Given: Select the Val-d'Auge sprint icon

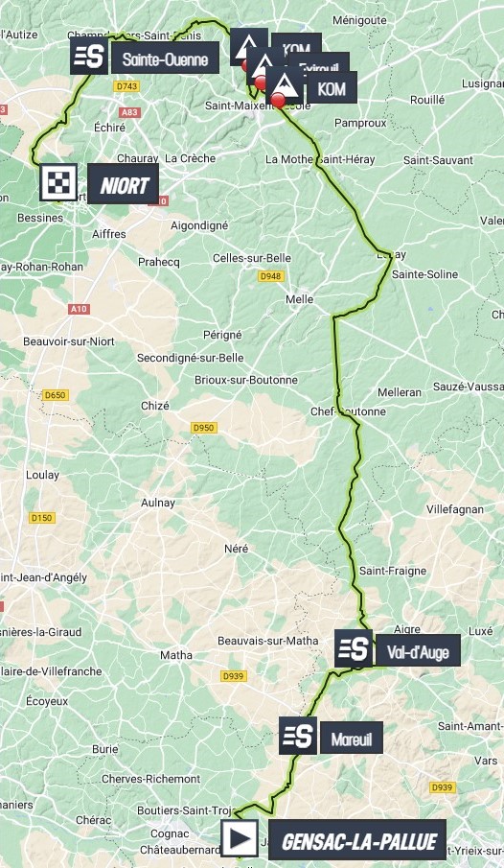Looking at the screenshot, I should point(354,648).
